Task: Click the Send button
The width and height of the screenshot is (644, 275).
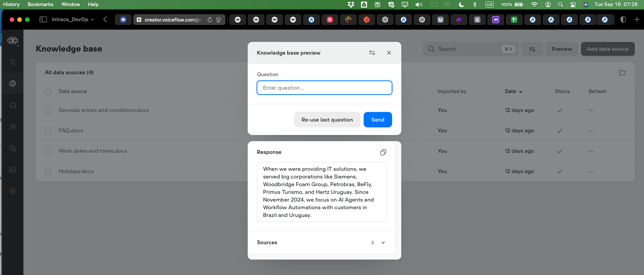Action: [378, 120]
